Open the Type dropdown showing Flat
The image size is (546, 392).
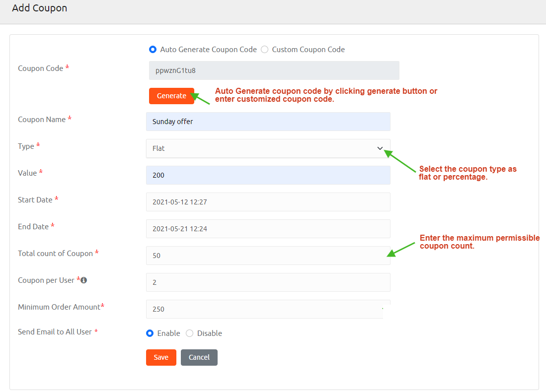(263, 148)
